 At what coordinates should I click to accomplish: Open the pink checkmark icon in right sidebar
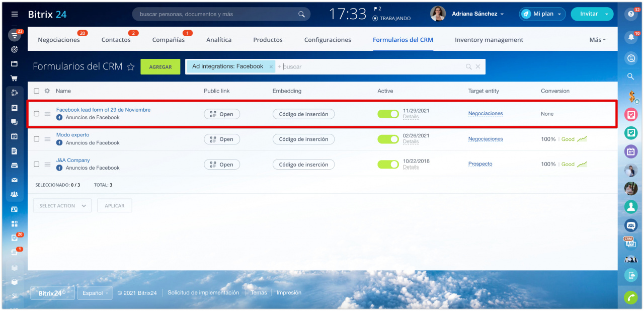point(631,114)
